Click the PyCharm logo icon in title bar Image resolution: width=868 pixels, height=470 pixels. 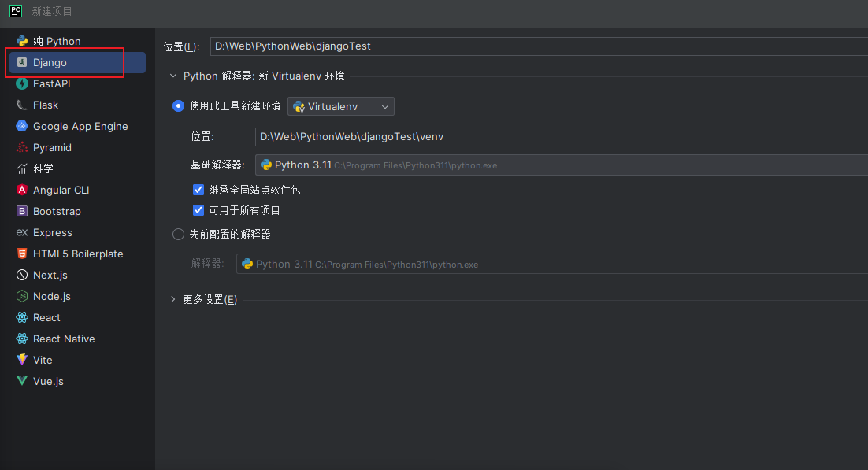[x=16, y=10]
